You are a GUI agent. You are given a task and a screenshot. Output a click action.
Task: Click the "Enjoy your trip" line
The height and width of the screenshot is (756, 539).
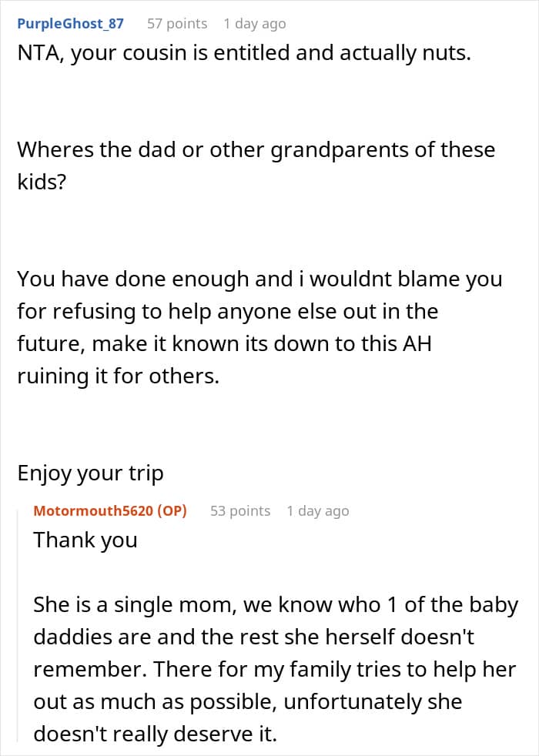click(90, 473)
